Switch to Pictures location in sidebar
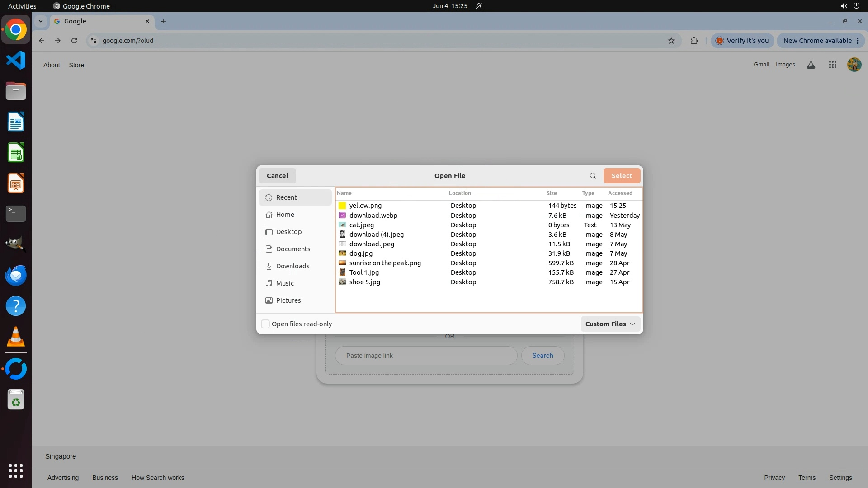The width and height of the screenshot is (868, 488). [x=288, y=300]
